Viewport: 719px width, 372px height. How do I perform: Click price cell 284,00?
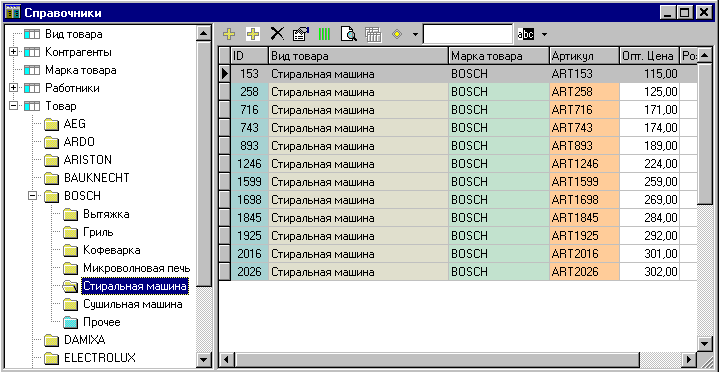[x=649, y=217]
